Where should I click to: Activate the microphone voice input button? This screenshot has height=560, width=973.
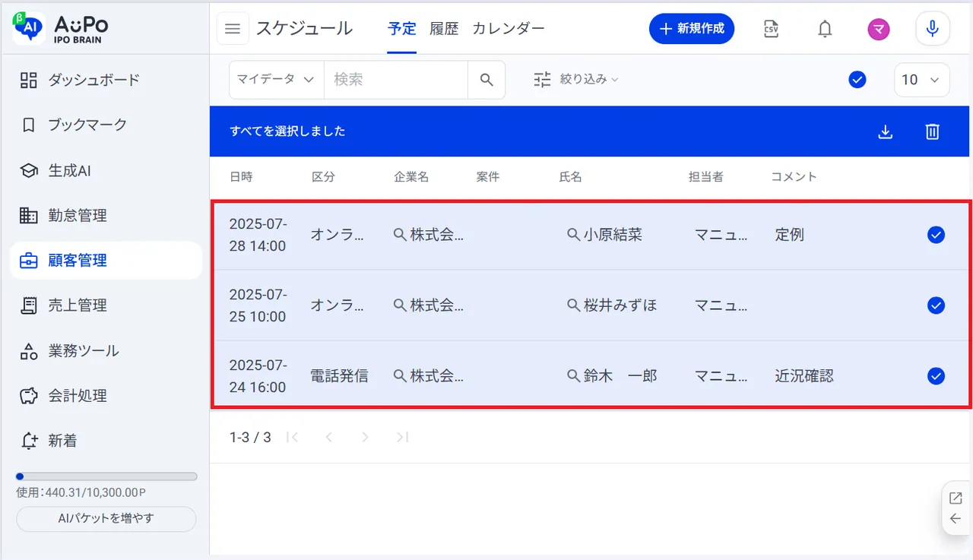(932, 29)
